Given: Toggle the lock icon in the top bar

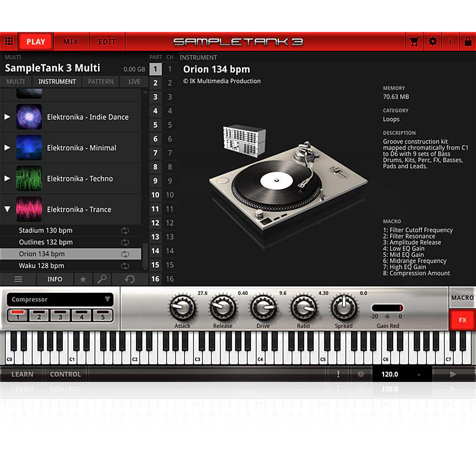Looking at the screenshot, I should tap(468, 41).
